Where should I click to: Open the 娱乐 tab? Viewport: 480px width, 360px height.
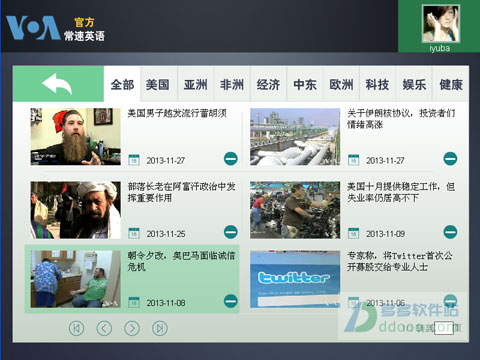click(x=414, y=84)
